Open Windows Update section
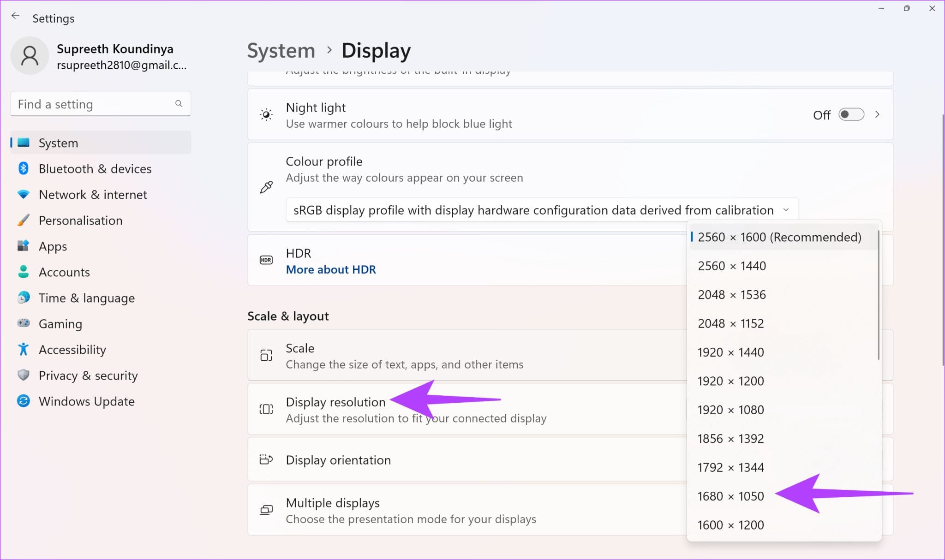The image size is (945, 560). tap(86, 401)
